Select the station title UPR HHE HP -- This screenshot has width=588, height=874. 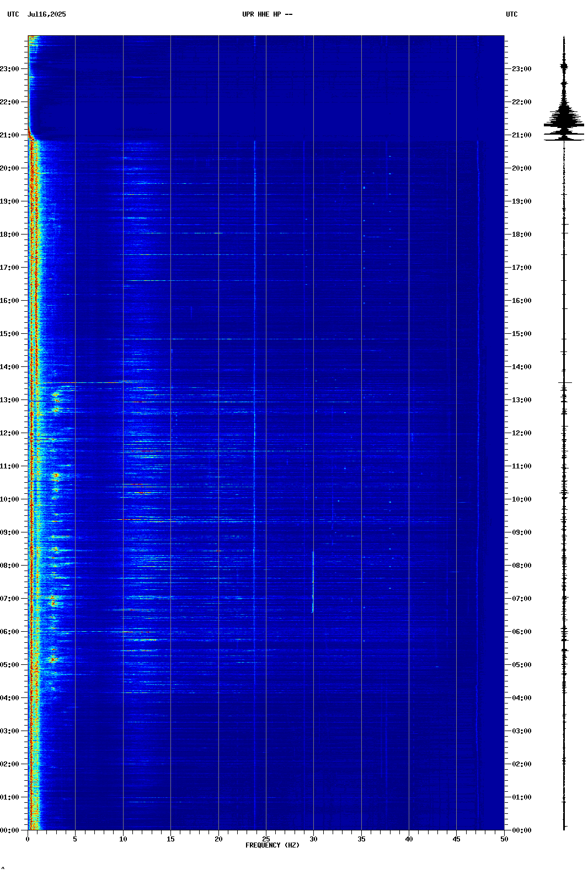(268, 14)
